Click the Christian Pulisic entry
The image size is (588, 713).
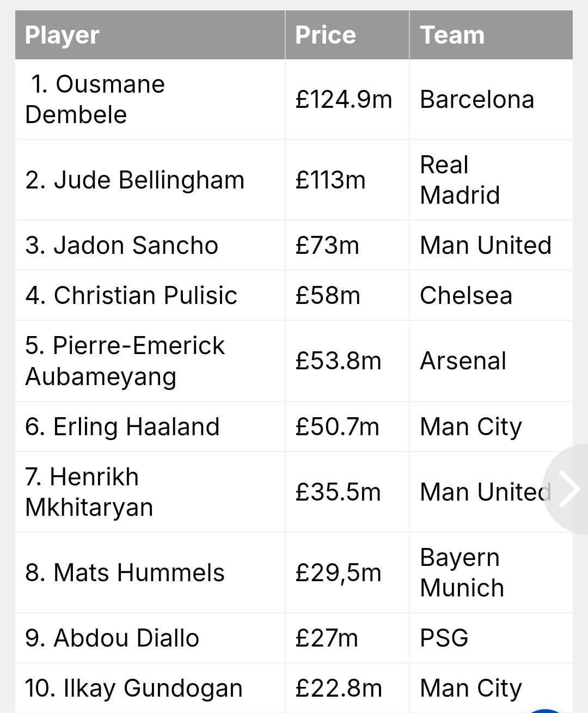tap(131, 295)
